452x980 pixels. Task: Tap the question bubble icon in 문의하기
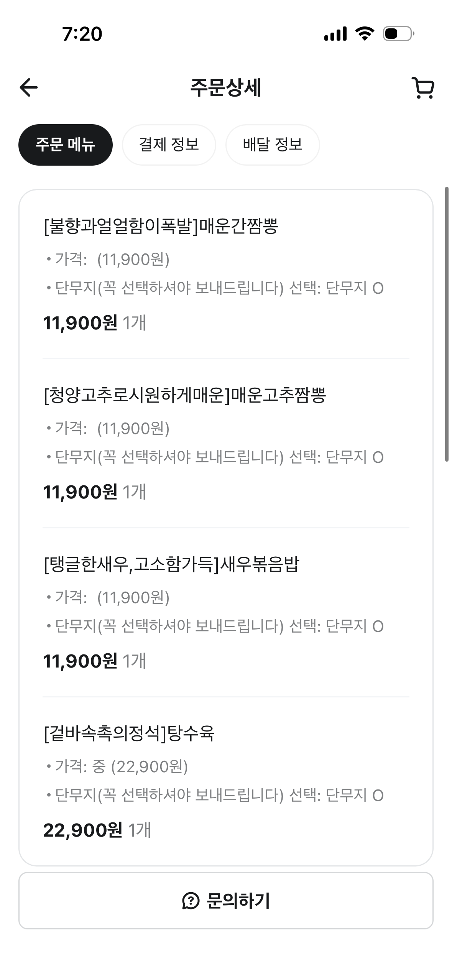coord(191,901)
